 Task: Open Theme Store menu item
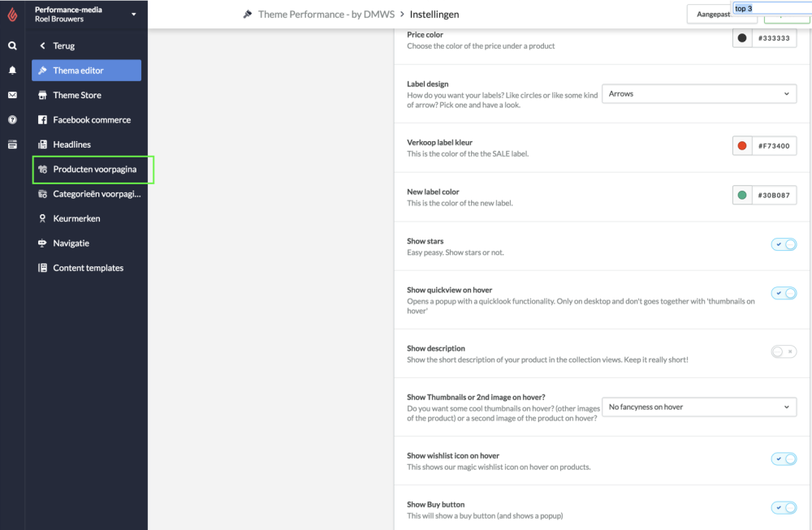pyautogui.click(x=87, y=95)
